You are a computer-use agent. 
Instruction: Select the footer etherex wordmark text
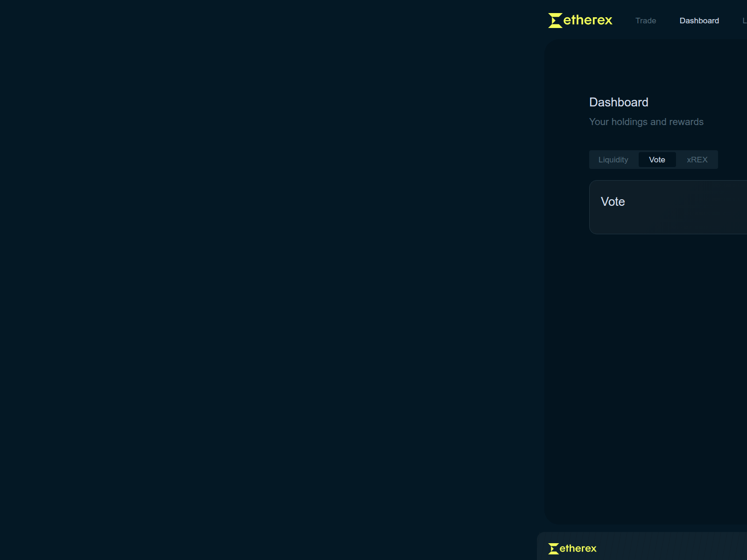coord(579,549)
